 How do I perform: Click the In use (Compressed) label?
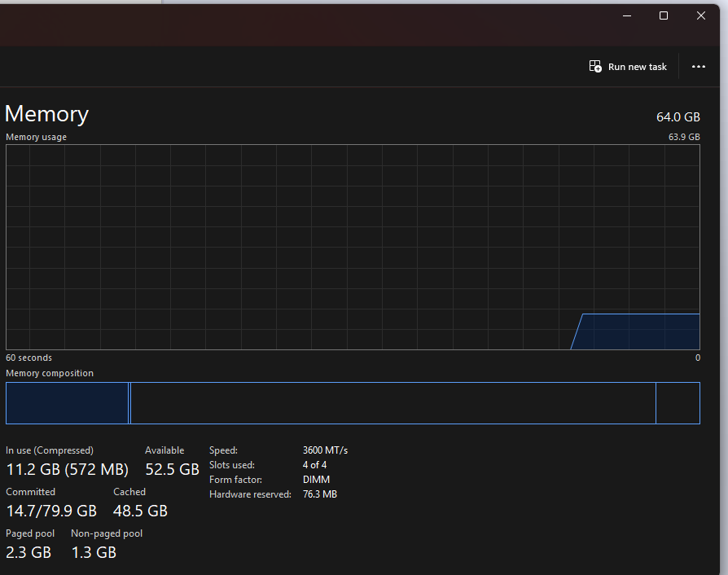pos(50,450)
